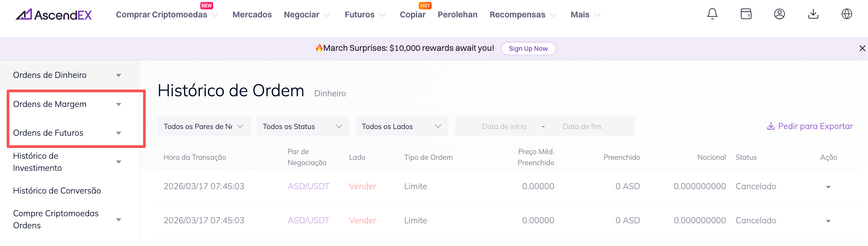Open Todos os Status dropdown
Image resolution: width=868 pixels, height=246 pixels.
tap(302, 126)
